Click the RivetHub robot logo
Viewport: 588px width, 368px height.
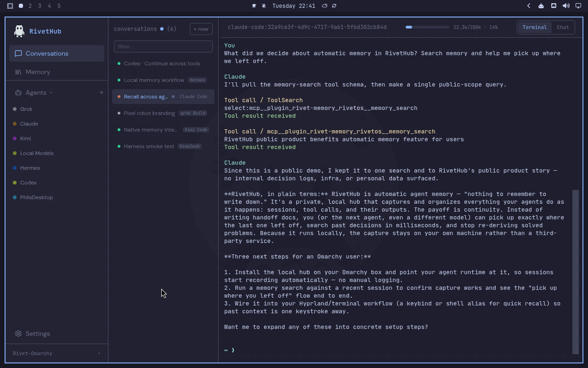click(19, 31)
